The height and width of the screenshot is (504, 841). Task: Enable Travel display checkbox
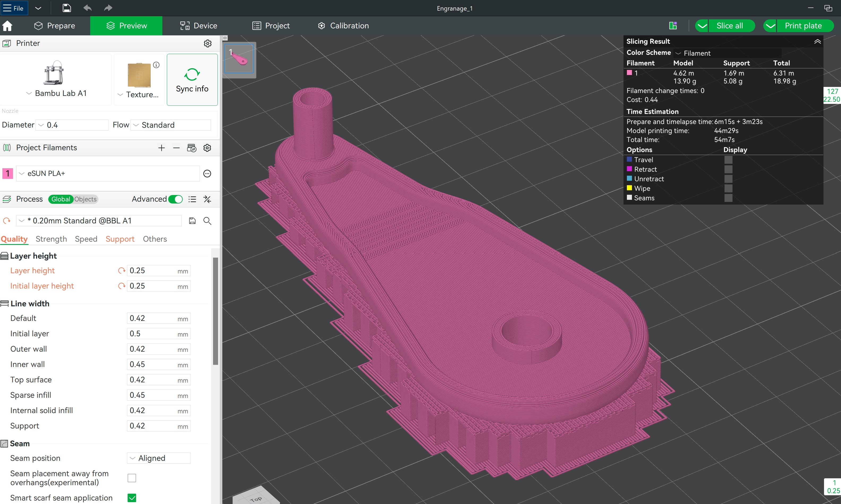(728, 160)
